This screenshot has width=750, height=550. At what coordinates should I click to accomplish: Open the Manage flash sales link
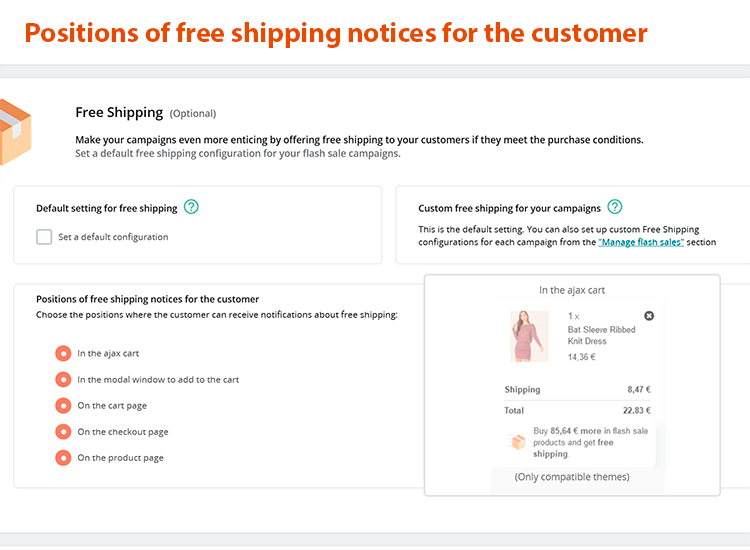click(641, 242)
